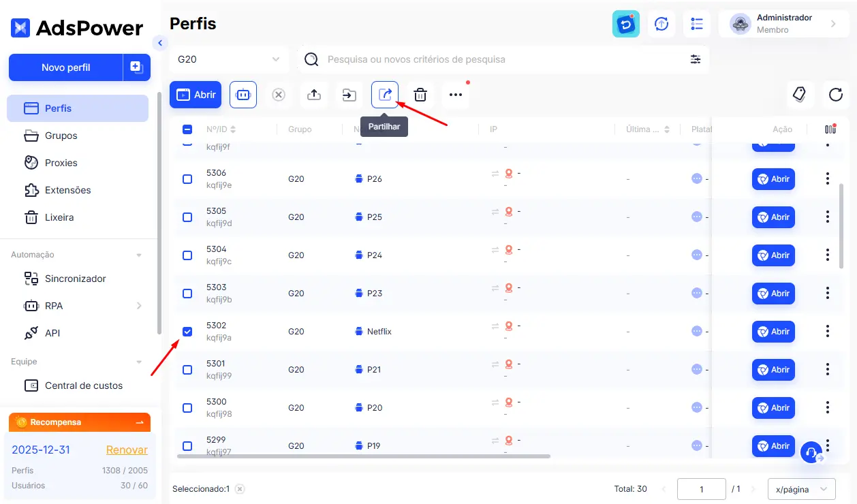Click the Recompensa banner
This screenshot has height=504, width=857.
(80, 422)
